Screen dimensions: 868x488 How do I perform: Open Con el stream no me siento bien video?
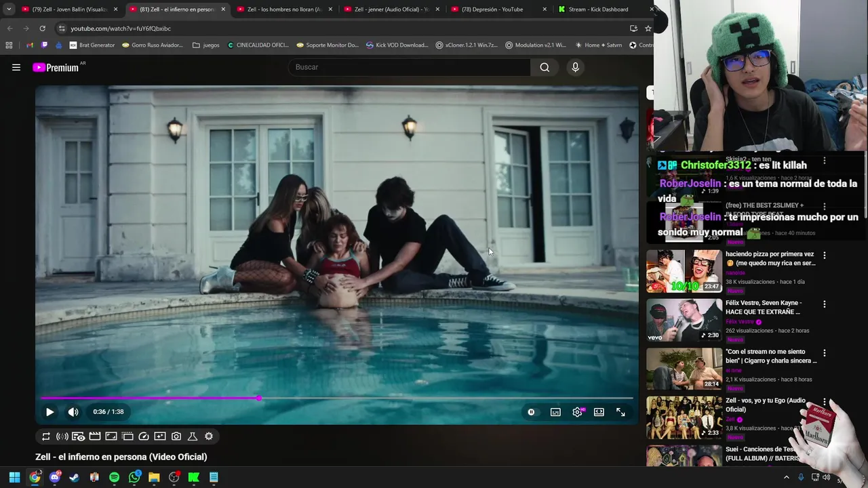click(x=684, y=369)
